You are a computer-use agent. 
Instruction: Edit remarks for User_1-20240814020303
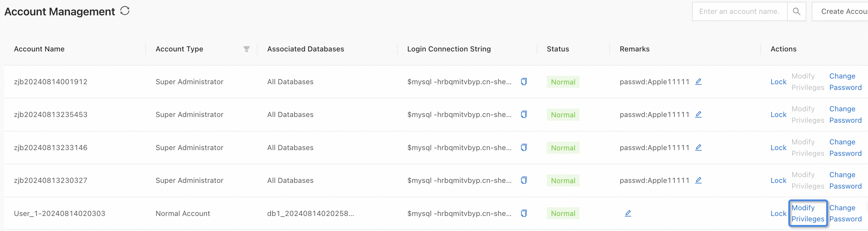(x=628, y=214)
